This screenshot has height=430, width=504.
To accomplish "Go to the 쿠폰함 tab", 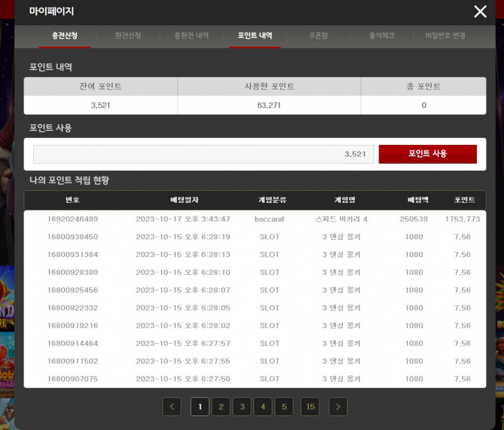I will coord(318,36).
